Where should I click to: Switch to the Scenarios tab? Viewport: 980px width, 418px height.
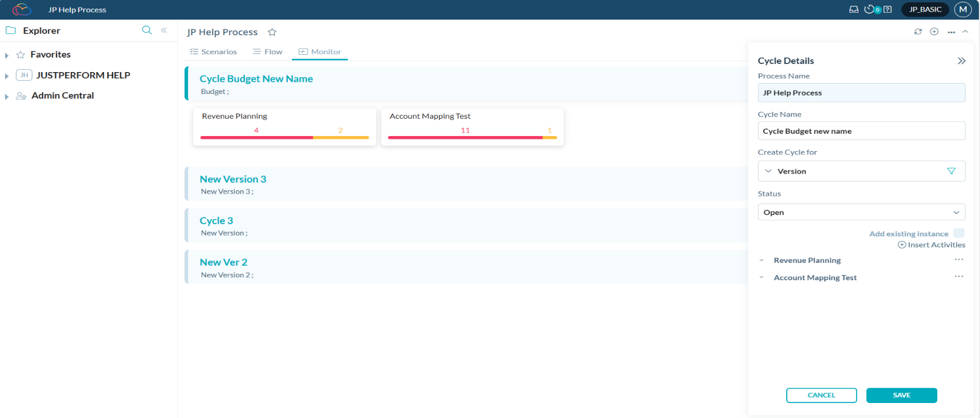tap(213, 52)
